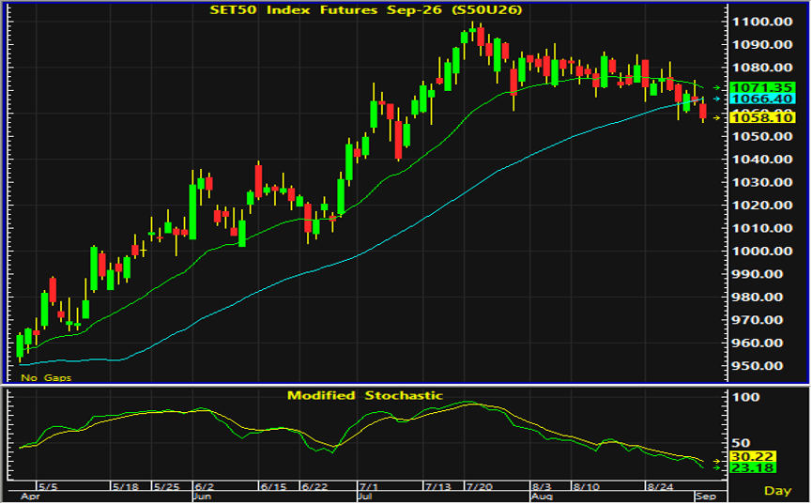Click the Day timeframe label
The height and width of the screenshot is (504, 812).
(777, 491)
